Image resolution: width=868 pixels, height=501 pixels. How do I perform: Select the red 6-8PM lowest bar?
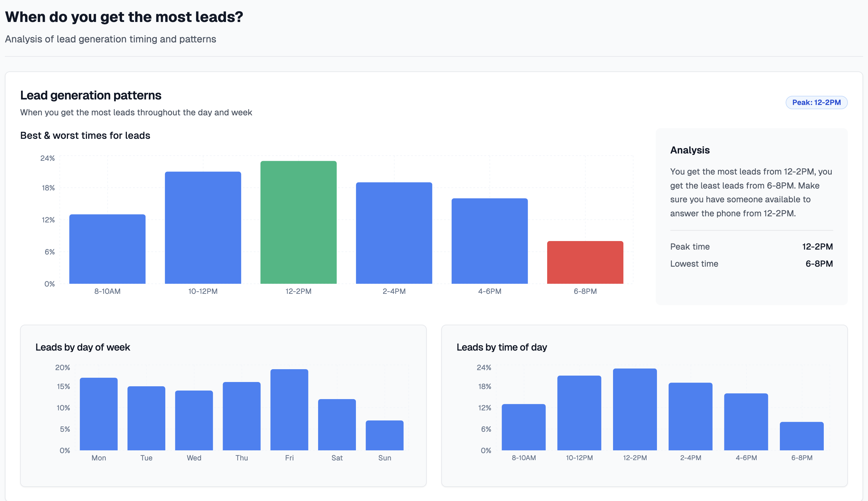point(585,261)
